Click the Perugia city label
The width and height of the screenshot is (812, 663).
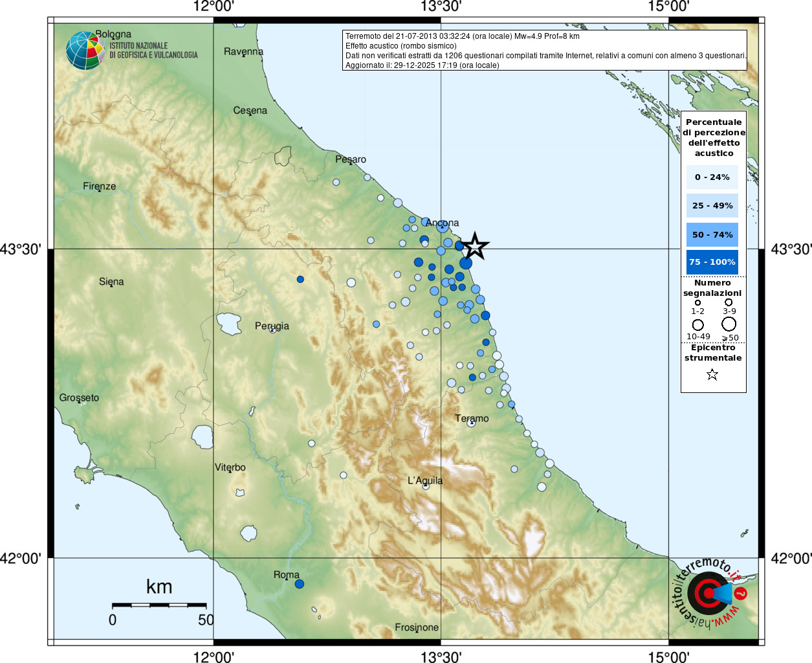point(272,326)
